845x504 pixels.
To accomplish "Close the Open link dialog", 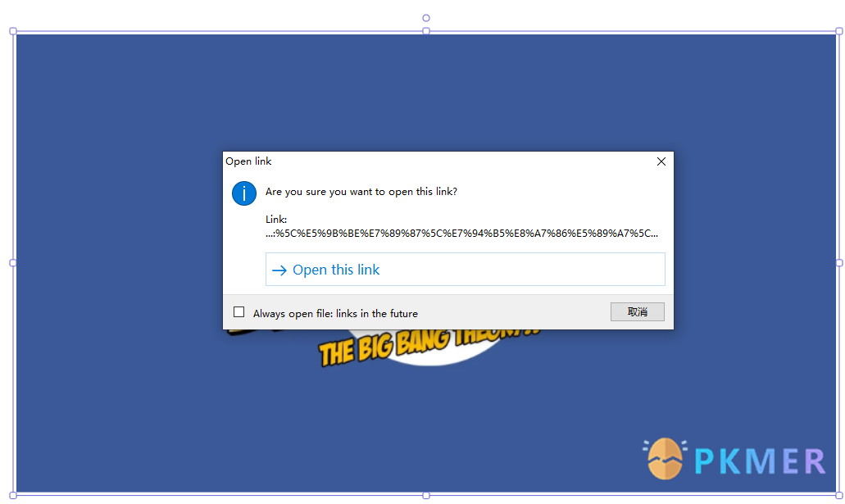I will click(x=661, y=161).
